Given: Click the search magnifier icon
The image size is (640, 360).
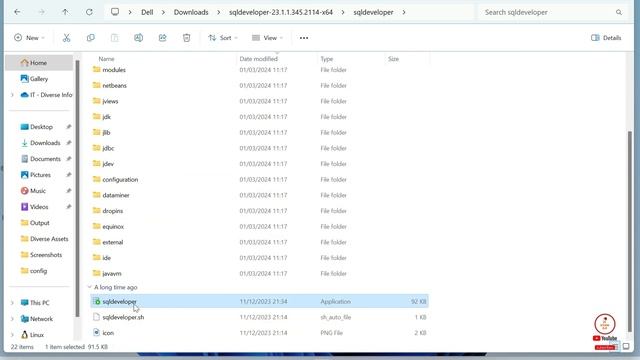Looking at the screenshot, I should 619,12.
